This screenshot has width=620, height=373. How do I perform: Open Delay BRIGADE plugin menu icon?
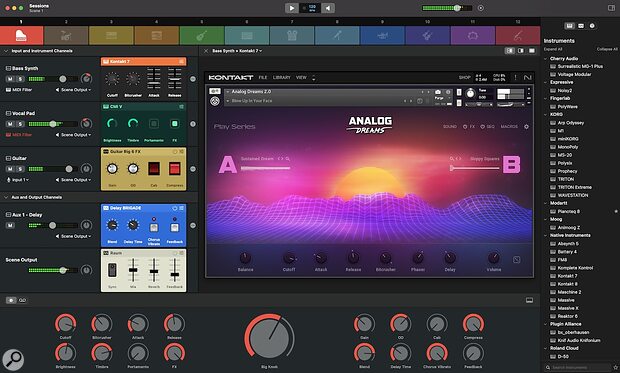coord(181,208)
